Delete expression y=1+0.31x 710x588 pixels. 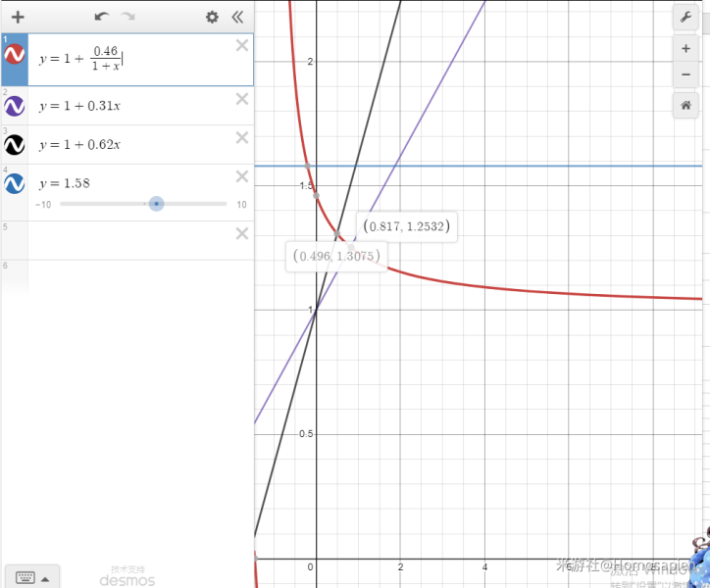(242, 99)
